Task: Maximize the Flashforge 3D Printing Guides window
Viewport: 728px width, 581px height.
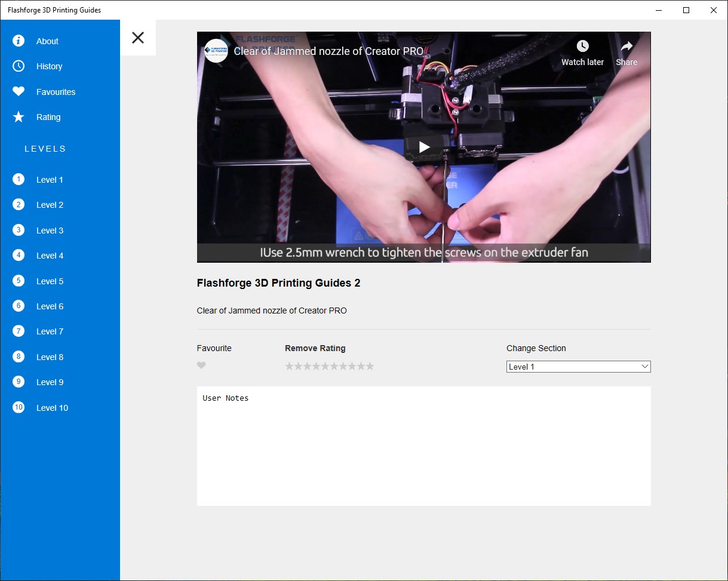Action: tap(686, 10)
